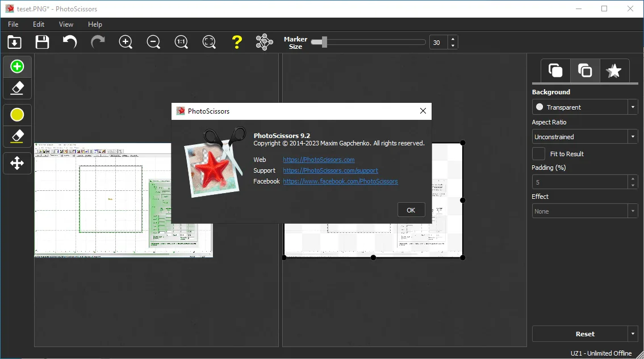The image size is (644, 359).
Task: Select the yellow hair marker tool
Action: [x=17, y=115]
